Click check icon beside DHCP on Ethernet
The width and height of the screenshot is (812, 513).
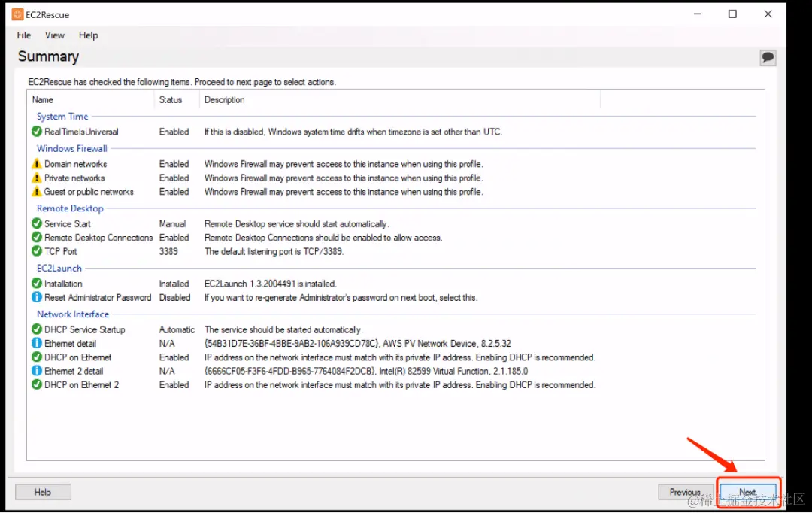point(37,357)
